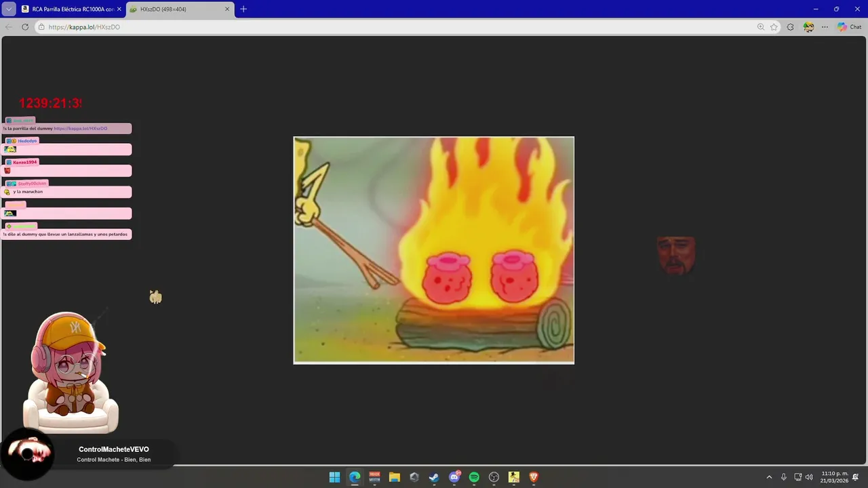Open Voicemeeter from the taskbar
Image resolution: width=868 pixels, height=488 pixels.
click(x=374, y=477)
